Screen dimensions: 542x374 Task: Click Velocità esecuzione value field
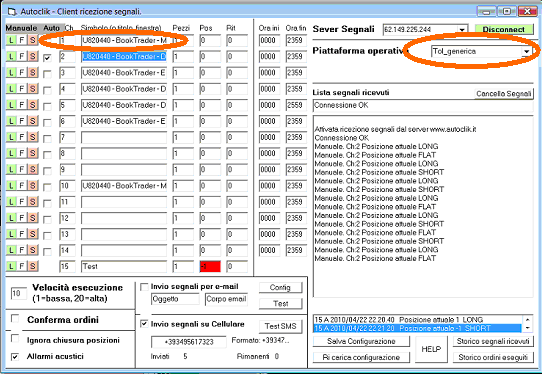tap(19, 294)
